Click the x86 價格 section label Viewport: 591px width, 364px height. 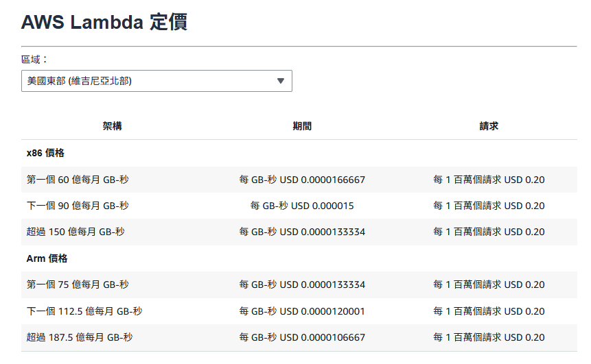pos(45,153)
